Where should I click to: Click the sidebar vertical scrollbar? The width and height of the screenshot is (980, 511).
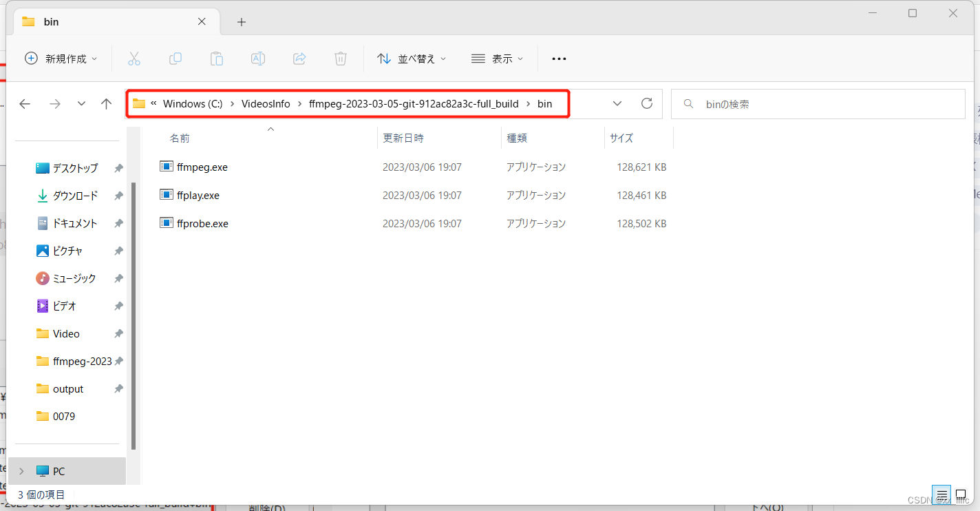(134, 315)
